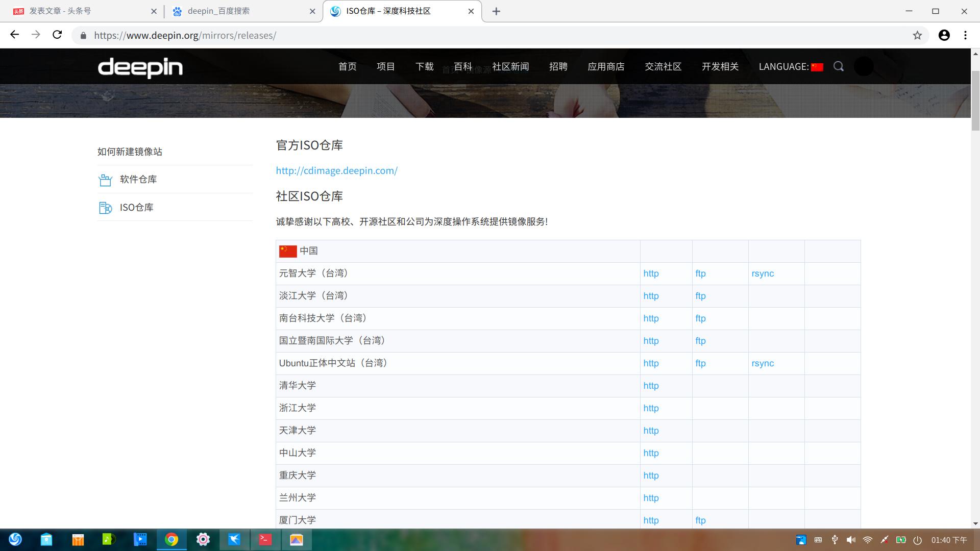Toggle the bookmark star in the address bar
The image size is (980, 551).
coord(917,35)
